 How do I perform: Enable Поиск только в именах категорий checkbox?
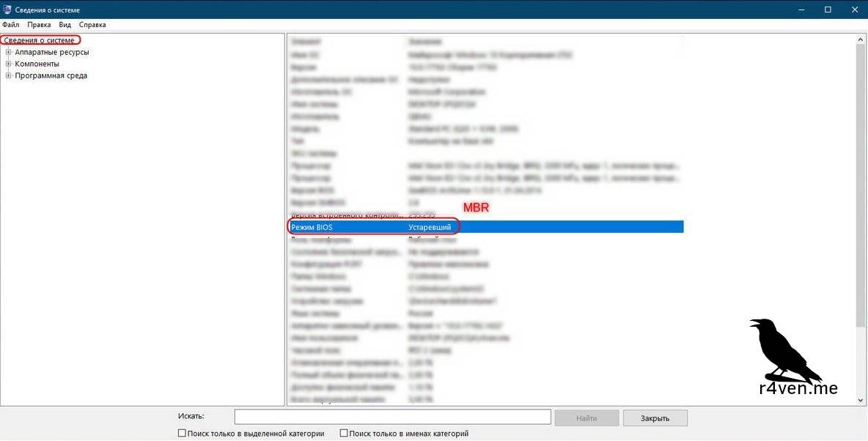point(344,434)
